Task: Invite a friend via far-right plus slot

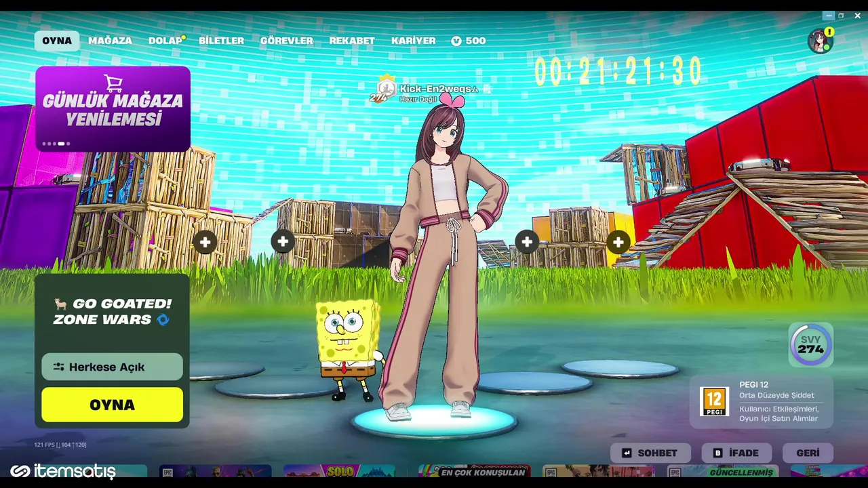Action: [618, 242]
